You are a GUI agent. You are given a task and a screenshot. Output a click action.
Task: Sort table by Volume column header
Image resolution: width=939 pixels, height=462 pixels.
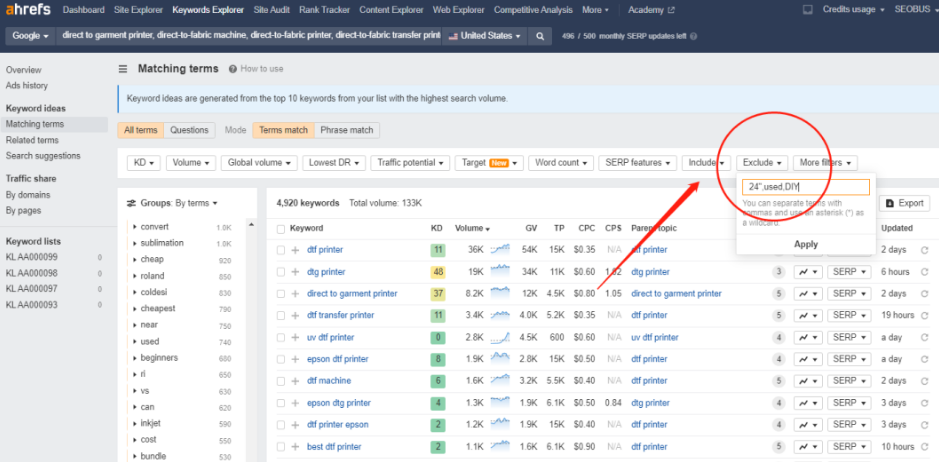coord(472,228)
